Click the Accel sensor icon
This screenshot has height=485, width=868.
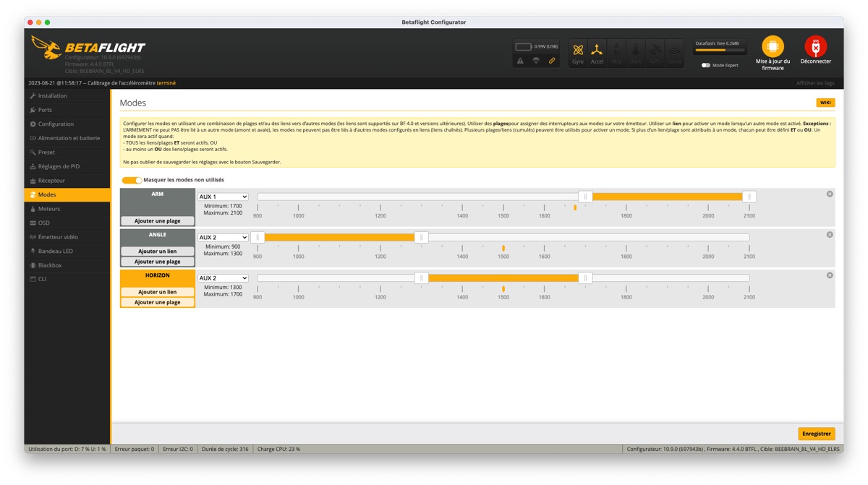[x=597, y=53]
